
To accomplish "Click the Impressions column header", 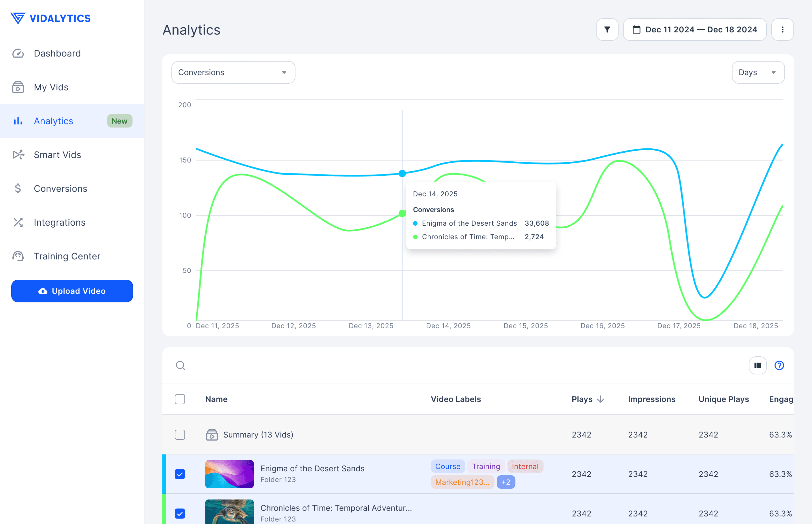I will coord(652,399).
